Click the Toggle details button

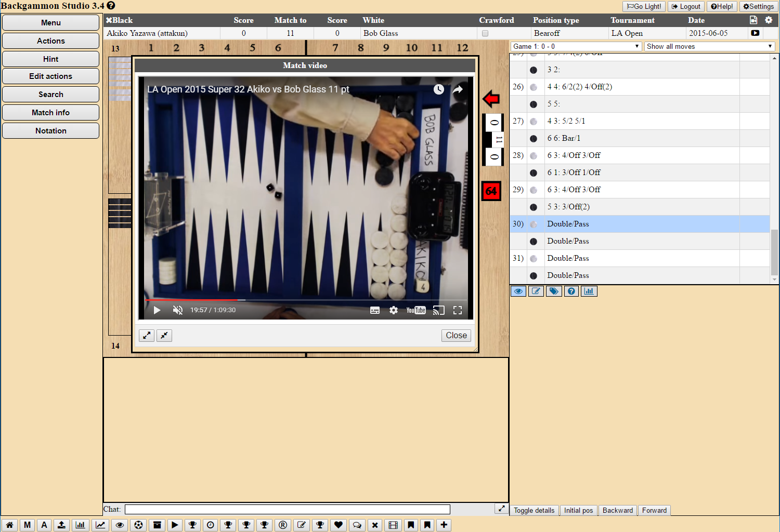click(534, 510)
